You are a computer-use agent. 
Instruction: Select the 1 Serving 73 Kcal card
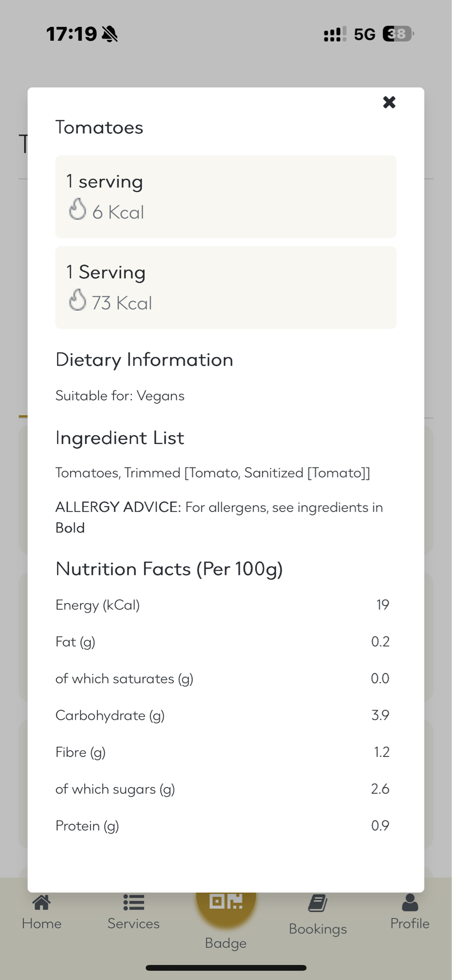pos(226,287)
